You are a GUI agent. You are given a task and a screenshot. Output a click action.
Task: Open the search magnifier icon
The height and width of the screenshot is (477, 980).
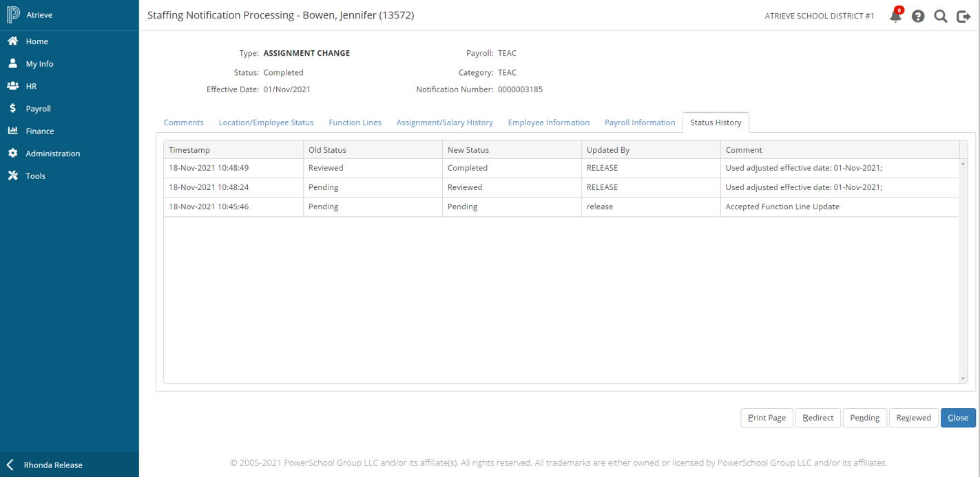coord(941,16)
